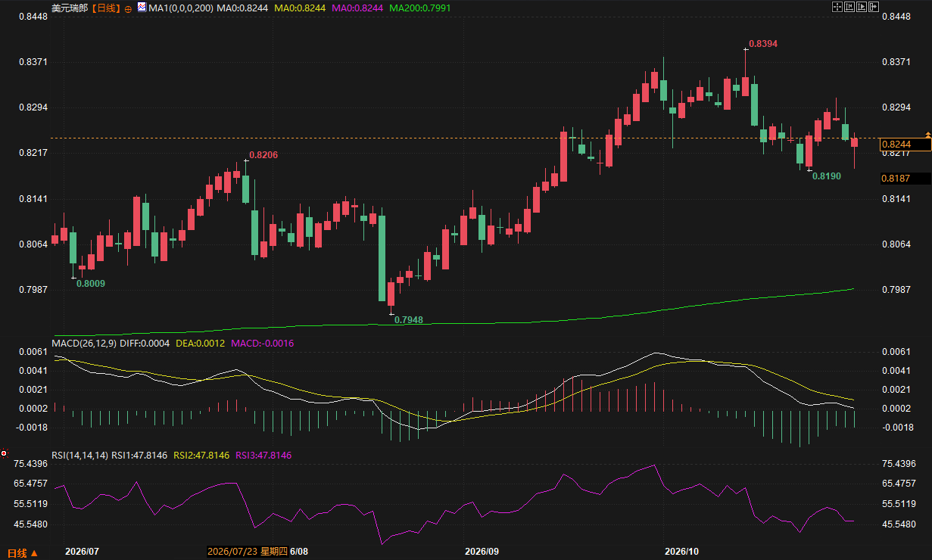Click the yellow DEA:0.0012 value
Viewport: 932px width, 560px height.
[x=200, y=344]
